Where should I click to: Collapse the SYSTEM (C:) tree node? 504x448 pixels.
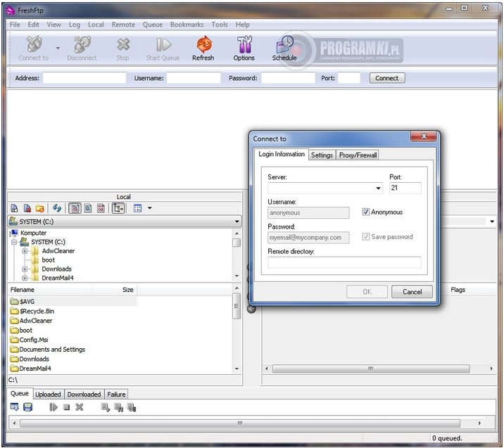(x=14, y=242)
